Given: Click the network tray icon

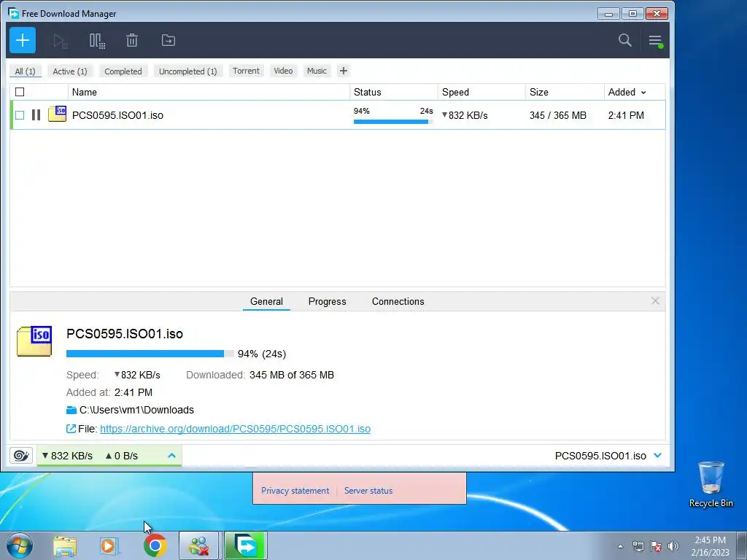Looking at the screenshot, I should 638,546.
